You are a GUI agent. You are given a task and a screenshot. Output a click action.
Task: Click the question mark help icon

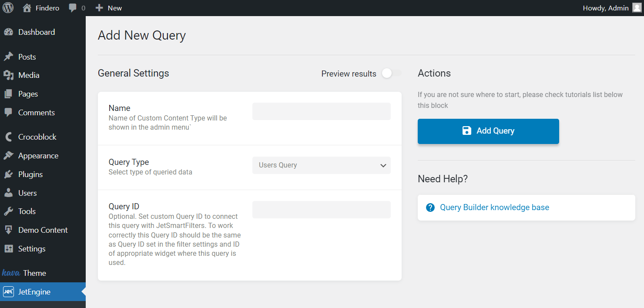(430, 208)
